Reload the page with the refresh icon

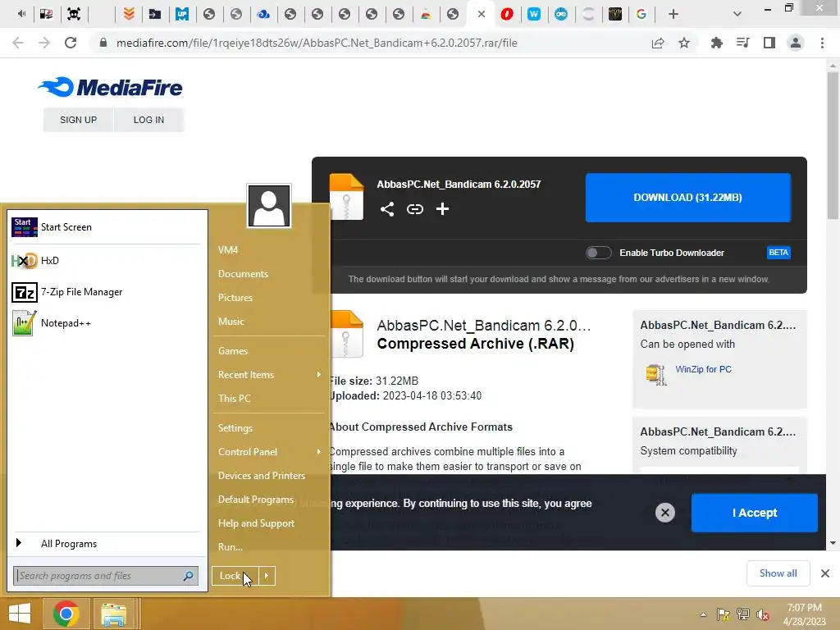coord(71,43)
